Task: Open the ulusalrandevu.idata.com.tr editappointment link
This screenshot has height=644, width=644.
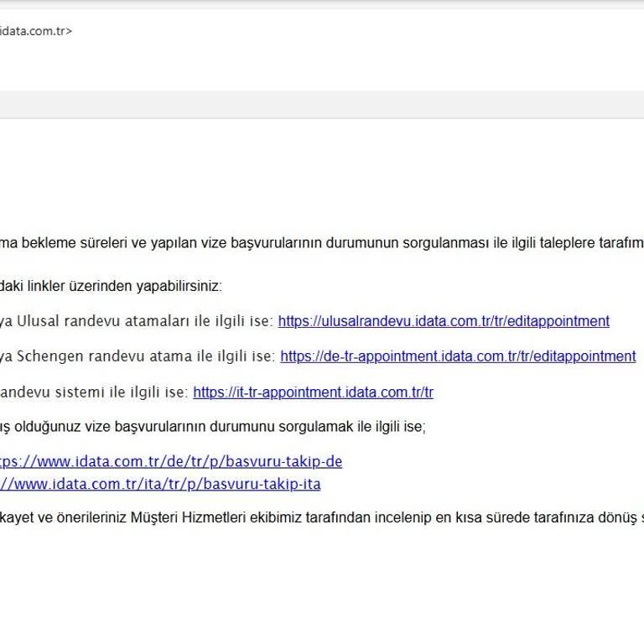Action: coord(443,321)
